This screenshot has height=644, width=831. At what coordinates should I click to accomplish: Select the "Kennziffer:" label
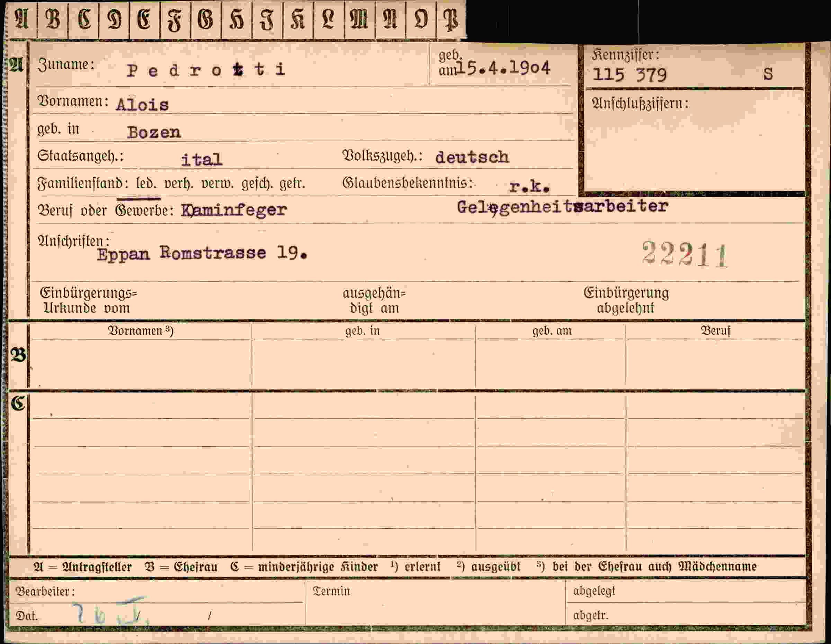[626, 55]
